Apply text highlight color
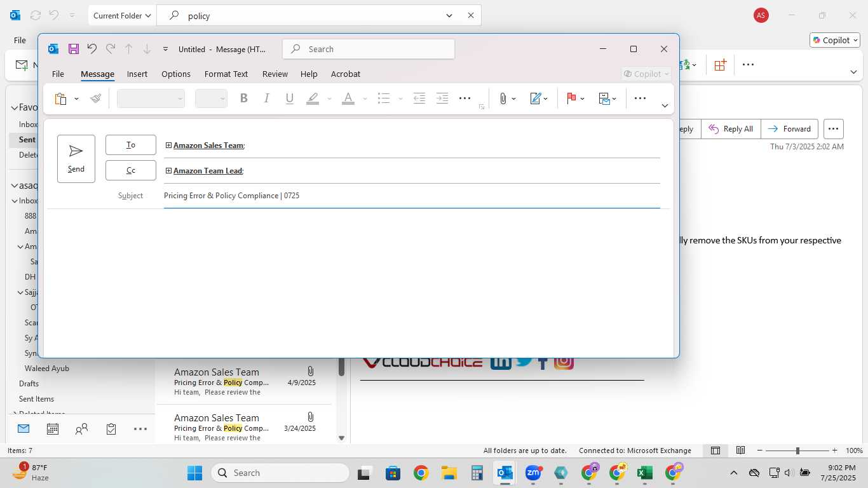 [313, 98]
